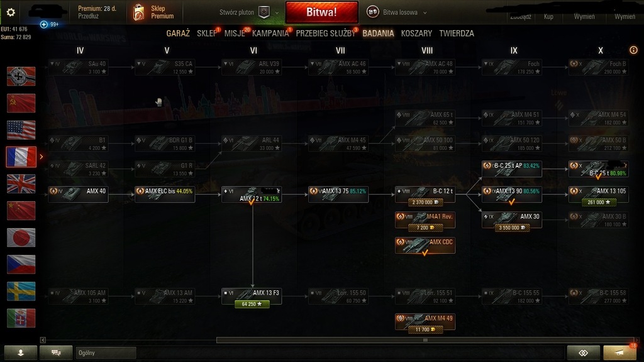The width and height of the screenshot is (644, 362).
Task: Select the Soviet nation flag
Action: tap(21, 103)
